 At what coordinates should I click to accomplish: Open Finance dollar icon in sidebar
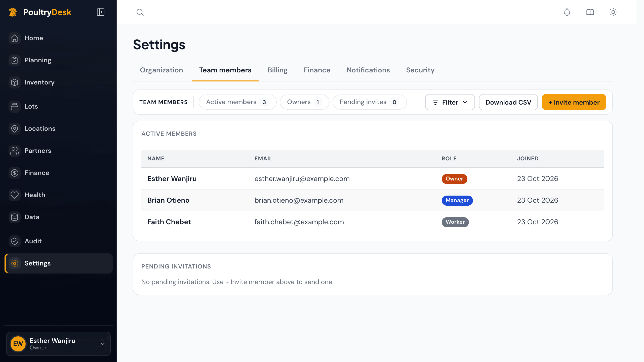point(15,173)
